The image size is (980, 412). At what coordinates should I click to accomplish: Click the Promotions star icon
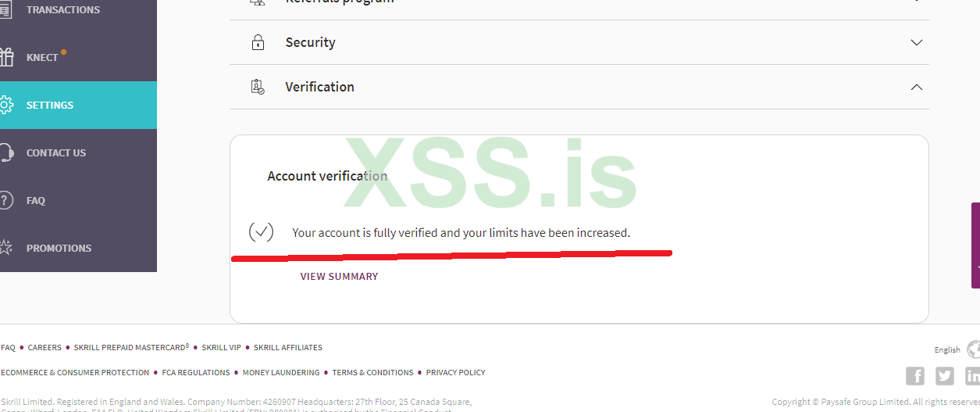tap(6, 248)
